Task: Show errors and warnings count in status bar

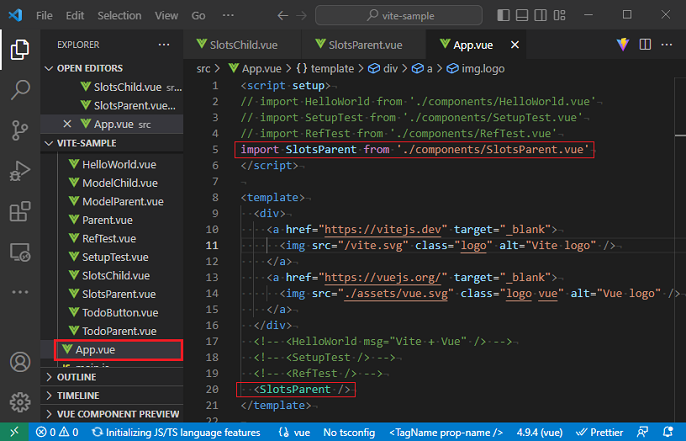Action: (57, 432)
